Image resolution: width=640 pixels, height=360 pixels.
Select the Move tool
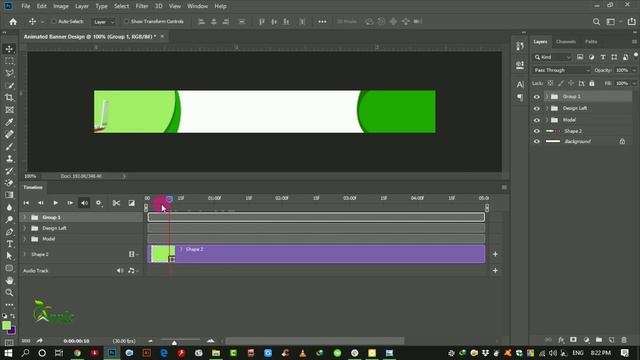9,49
